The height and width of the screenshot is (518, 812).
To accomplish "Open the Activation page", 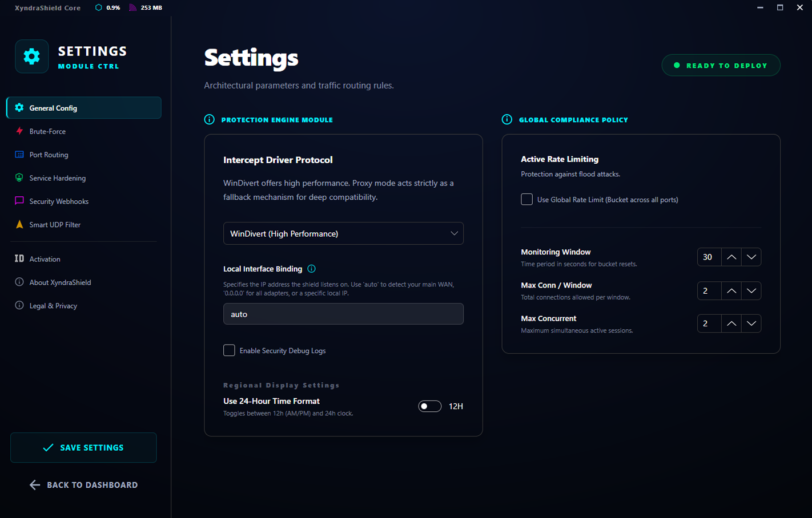I will [x=84, y=259].
